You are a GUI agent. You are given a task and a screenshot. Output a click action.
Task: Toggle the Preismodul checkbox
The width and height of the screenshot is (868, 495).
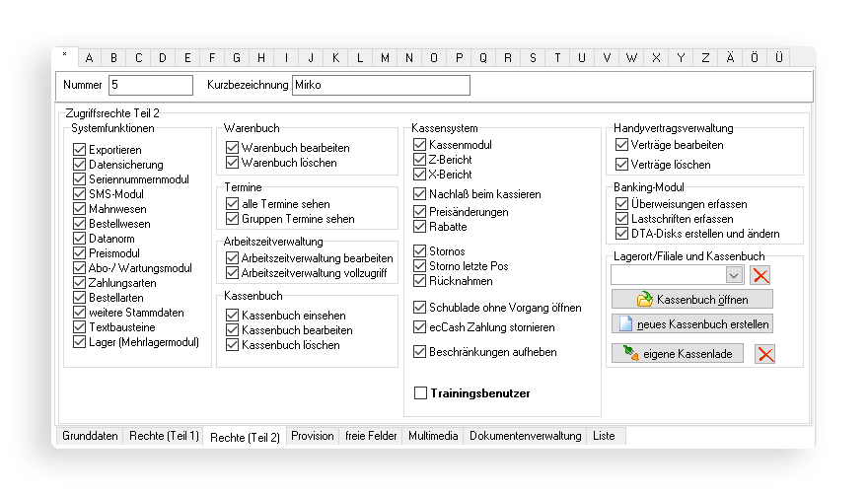(x=79, y=253)
